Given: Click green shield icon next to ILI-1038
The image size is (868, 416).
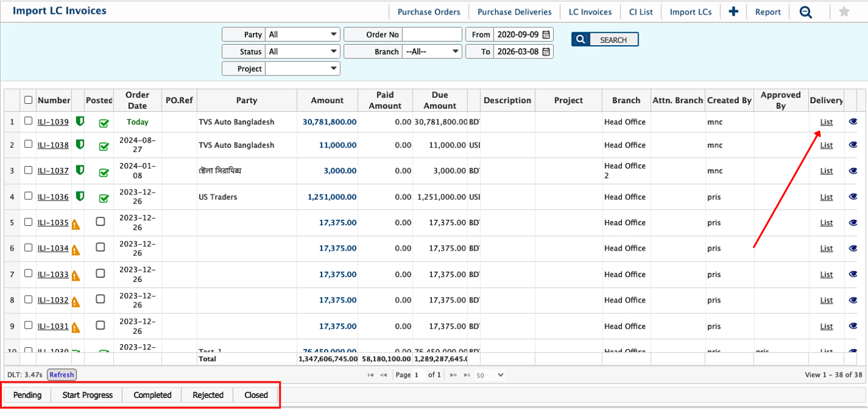Looking at the screenshot, I should [x=80, y=145].
